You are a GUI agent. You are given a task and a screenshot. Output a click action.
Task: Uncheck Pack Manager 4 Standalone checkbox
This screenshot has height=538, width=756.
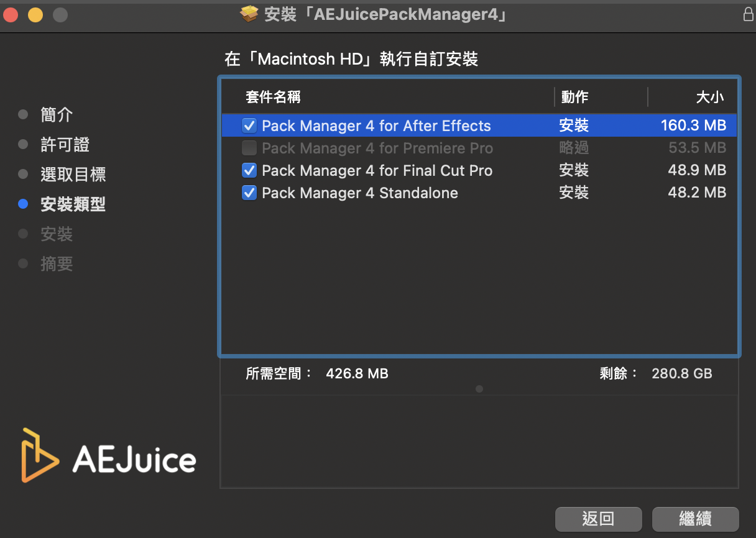tap(249, 193)
